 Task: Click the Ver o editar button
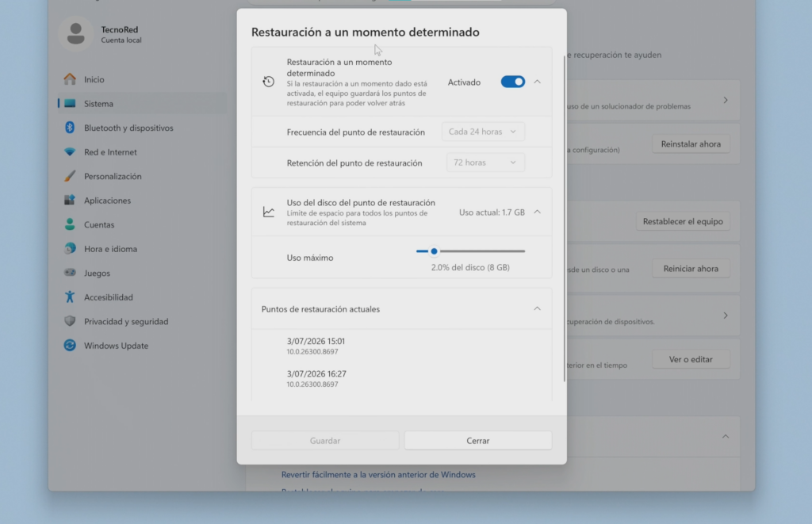click(691, 359)
